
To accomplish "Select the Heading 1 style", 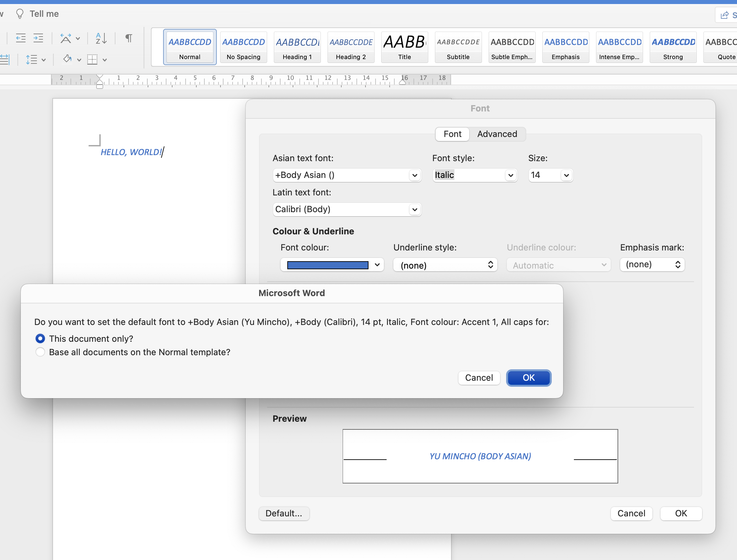I will click(297, 46).
